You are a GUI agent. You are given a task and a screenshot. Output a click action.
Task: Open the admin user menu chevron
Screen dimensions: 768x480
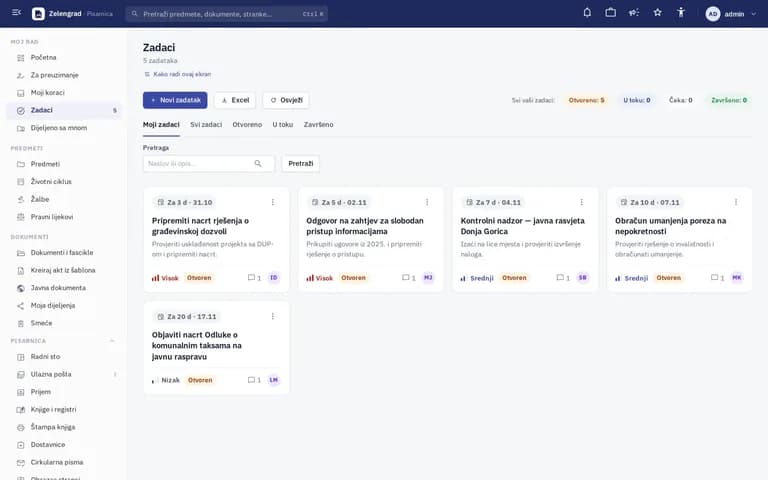[753, 14]
